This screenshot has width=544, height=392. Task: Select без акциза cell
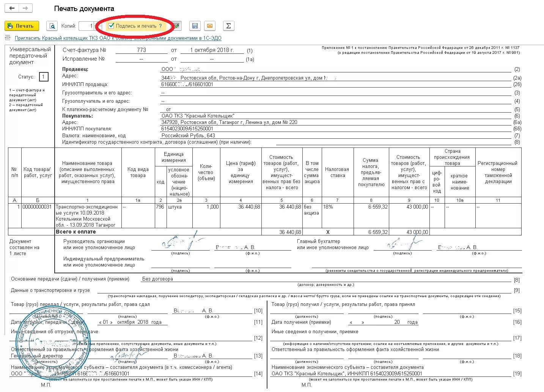pyautogui.click(x=312, y=216)
